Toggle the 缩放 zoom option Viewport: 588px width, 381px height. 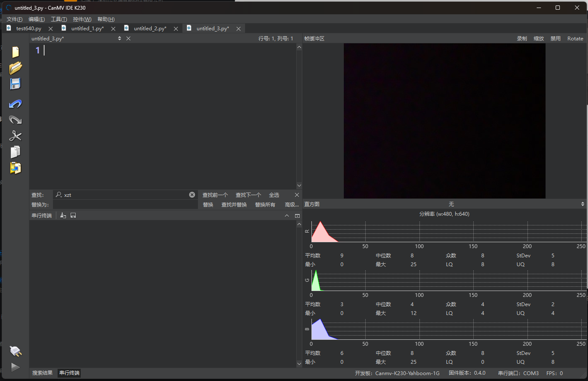click(538, 39)
